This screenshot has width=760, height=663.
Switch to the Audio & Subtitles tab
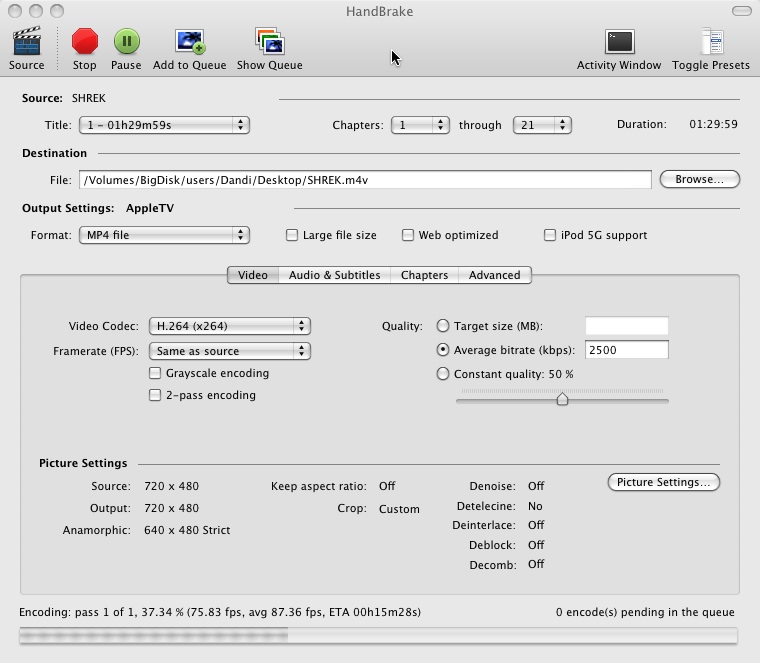click(x=334, y=275)
